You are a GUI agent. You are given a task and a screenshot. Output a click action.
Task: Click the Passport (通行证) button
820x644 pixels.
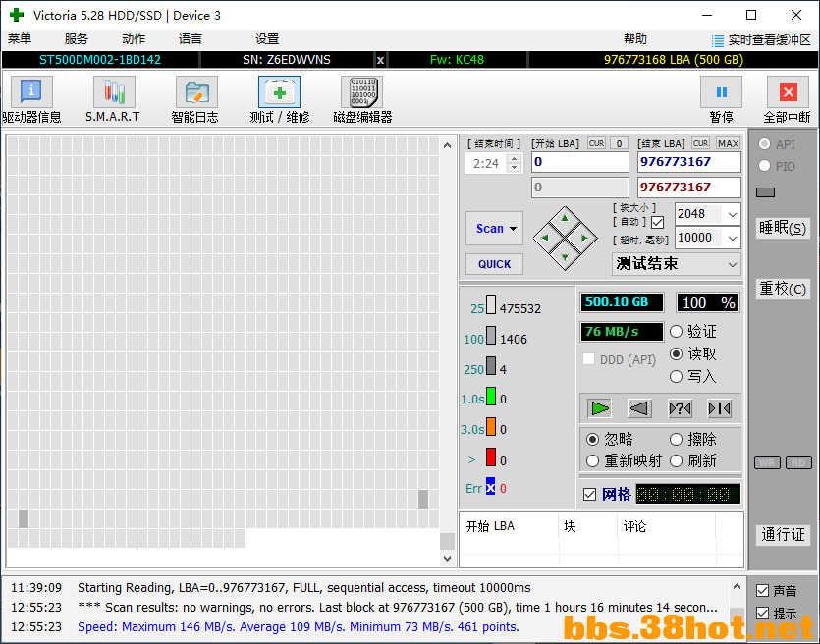click(783, 535)
